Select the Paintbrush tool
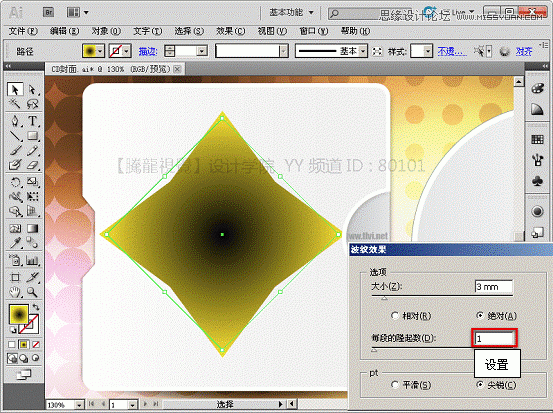 (x=15, y=151)
